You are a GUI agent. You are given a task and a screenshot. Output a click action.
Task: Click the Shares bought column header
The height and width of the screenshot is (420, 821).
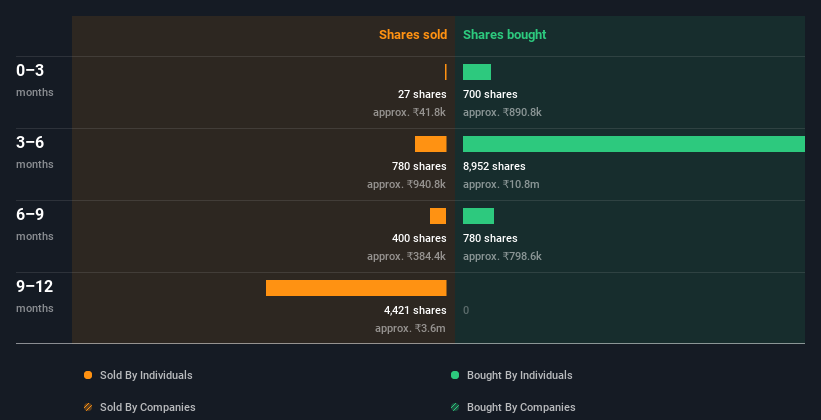504,35
